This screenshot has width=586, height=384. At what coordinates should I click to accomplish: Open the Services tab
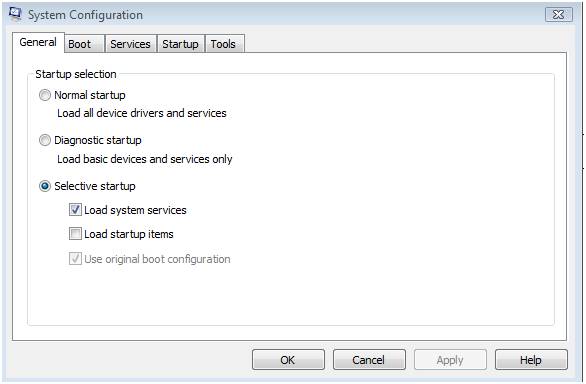(x=130, y=44)
